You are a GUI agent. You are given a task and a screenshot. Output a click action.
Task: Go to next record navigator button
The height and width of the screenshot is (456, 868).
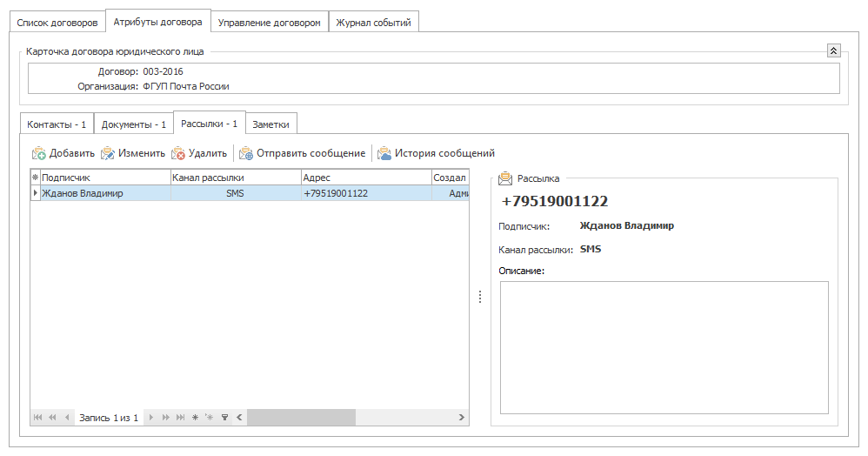(151, 417)
